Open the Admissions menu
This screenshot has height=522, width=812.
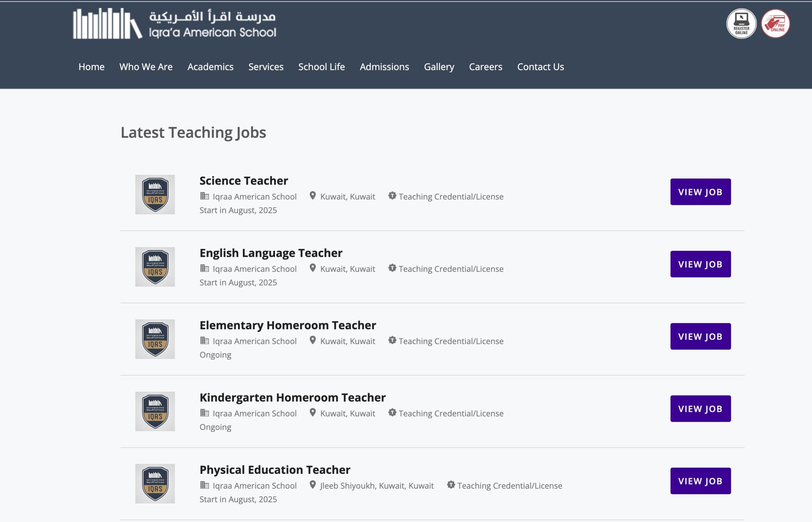384,67
